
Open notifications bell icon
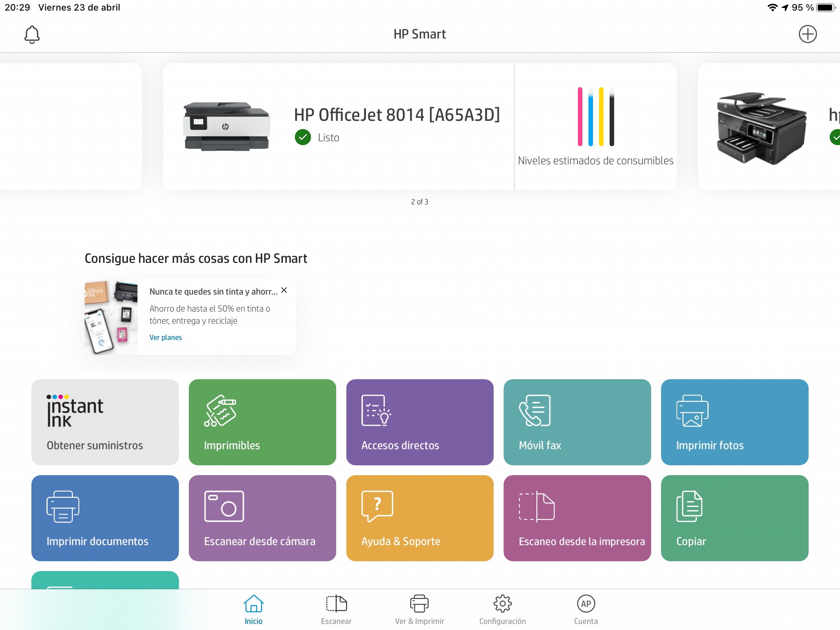click(32, 34)
